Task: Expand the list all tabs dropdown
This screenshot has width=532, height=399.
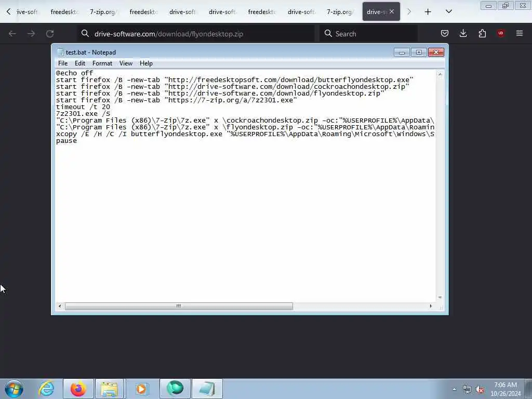Action: pyautogui.click(x=448, y=12)
